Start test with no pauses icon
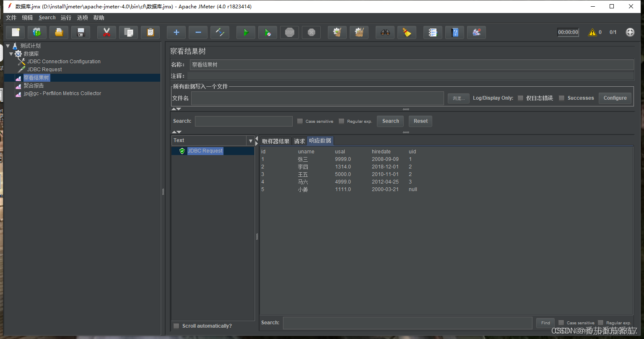This screenshot has width=644, height=339. 268,32
